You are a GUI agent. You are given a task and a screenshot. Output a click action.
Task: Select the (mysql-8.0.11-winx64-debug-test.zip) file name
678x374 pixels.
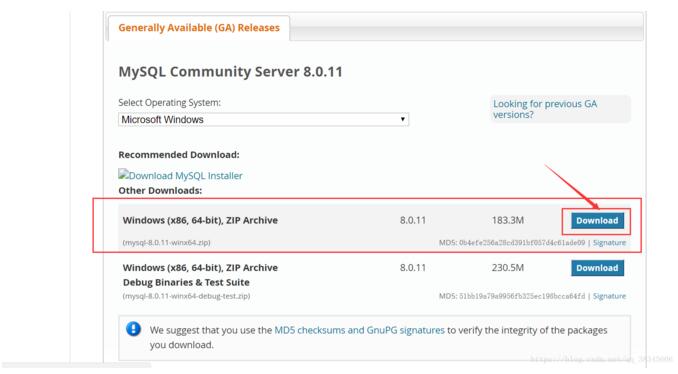(186, 296)
